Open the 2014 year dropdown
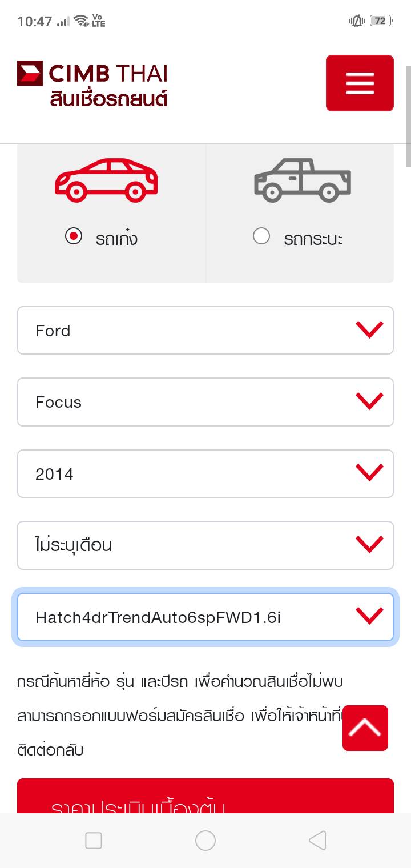411x868 pixels. click(x=205, y=473)
